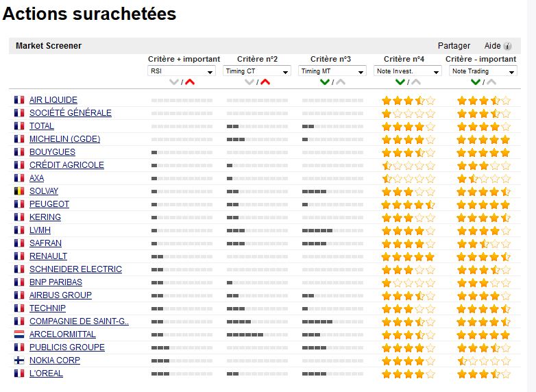Open the Note Invest. dropdown
Viewport: 536px width, 392px height.
pyautogui.click(x=408, y=71)
